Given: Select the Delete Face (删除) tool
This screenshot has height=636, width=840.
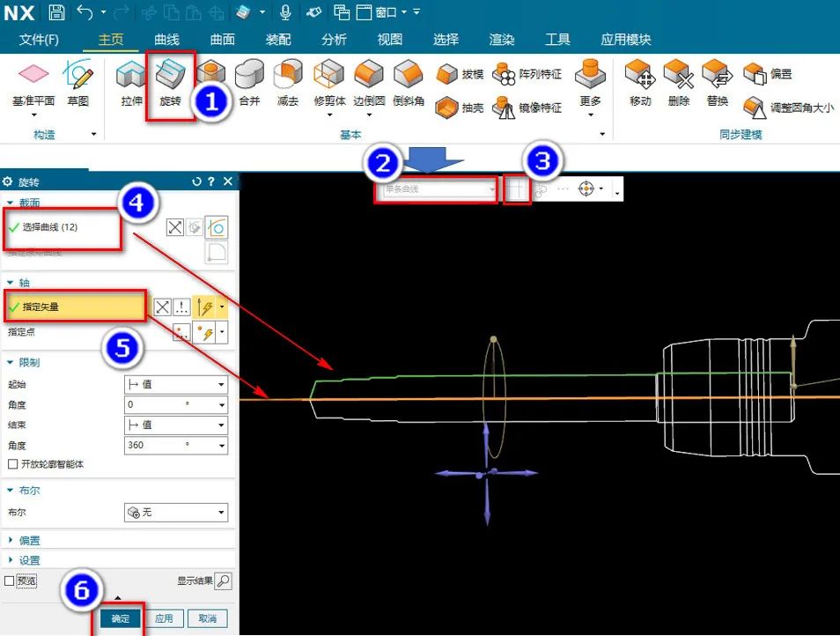Looking at the screenshot, I should 679,84.
